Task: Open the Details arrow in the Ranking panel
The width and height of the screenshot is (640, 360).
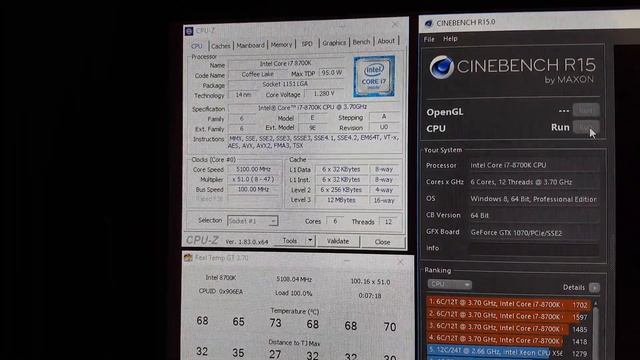Action: point(594,288)
